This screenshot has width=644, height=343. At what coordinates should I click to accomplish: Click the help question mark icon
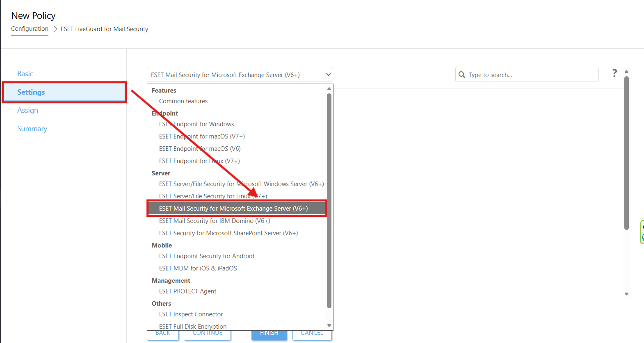coord(614,73)
